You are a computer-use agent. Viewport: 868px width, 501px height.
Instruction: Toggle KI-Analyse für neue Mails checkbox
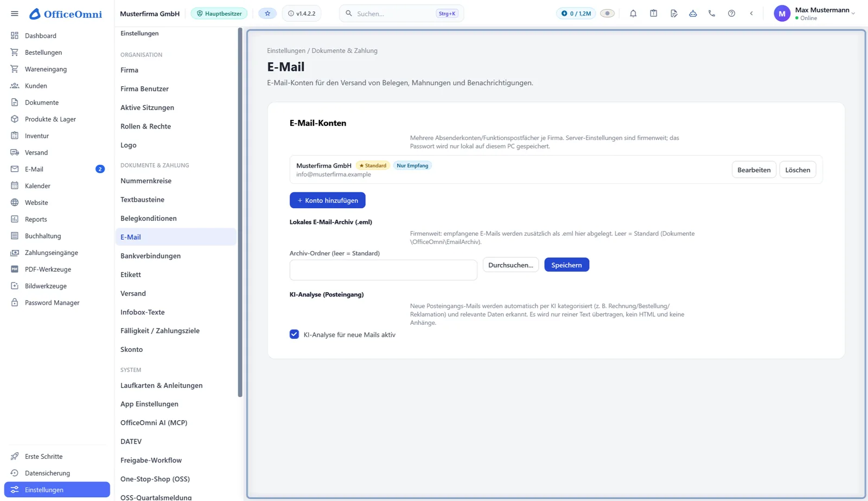point(294,334)
